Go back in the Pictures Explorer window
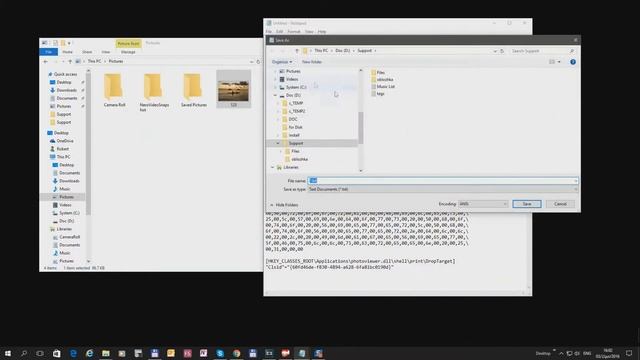Image resolution: width=640 pixels, height=360 pixels. [x=46, y=61]
